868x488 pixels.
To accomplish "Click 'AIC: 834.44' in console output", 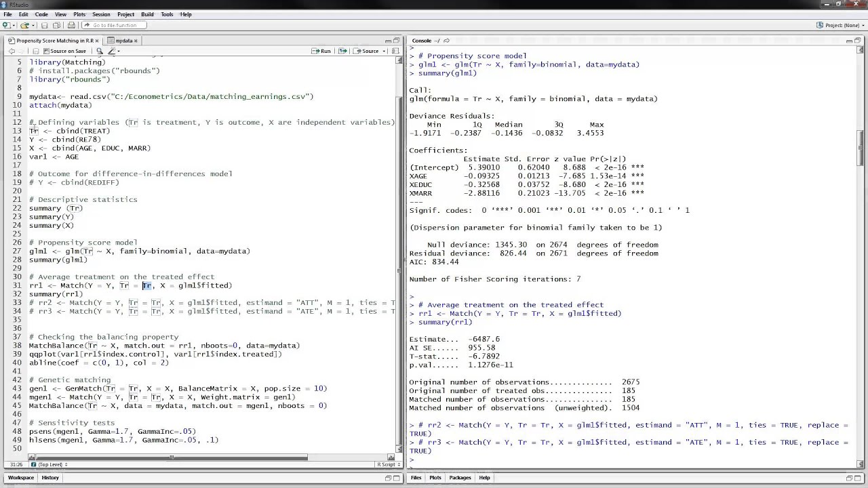I will click(434, 262).
